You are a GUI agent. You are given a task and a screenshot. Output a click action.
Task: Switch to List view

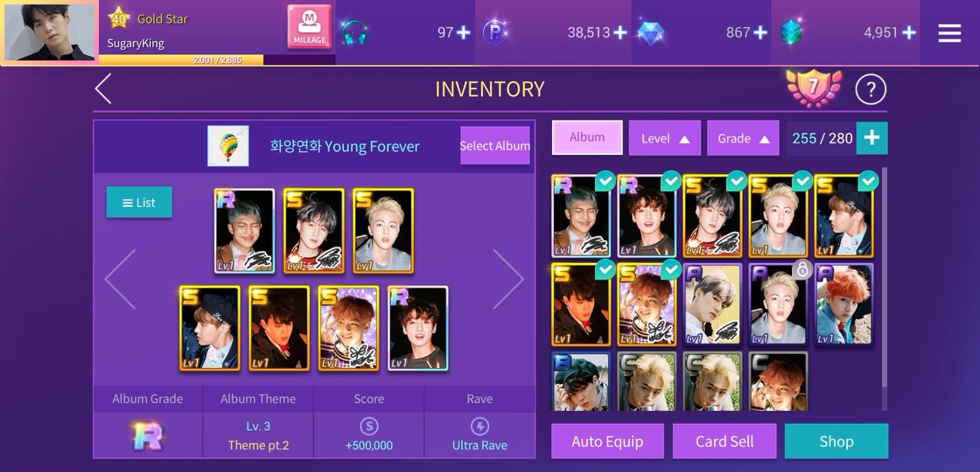tap(139, 202)
